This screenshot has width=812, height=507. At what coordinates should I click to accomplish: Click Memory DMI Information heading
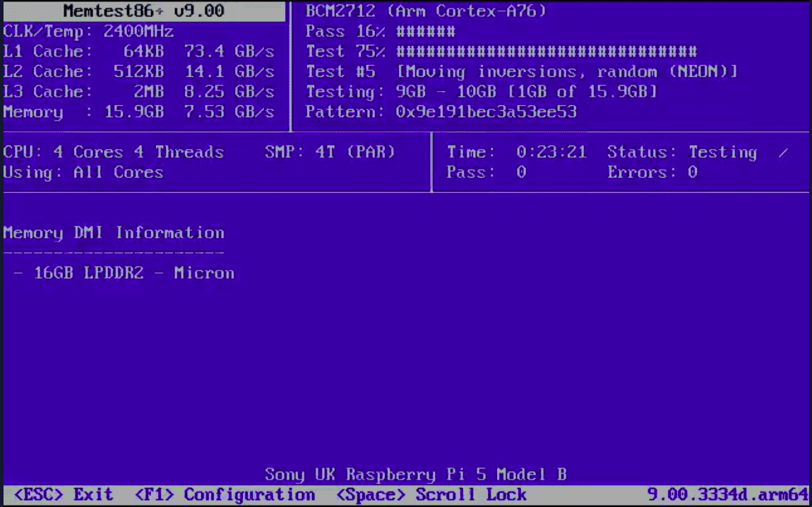pos(114,233)
